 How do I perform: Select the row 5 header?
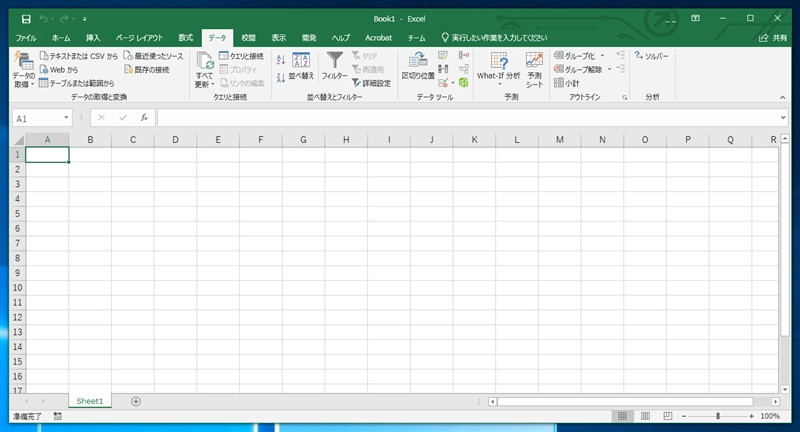point(17,214)
